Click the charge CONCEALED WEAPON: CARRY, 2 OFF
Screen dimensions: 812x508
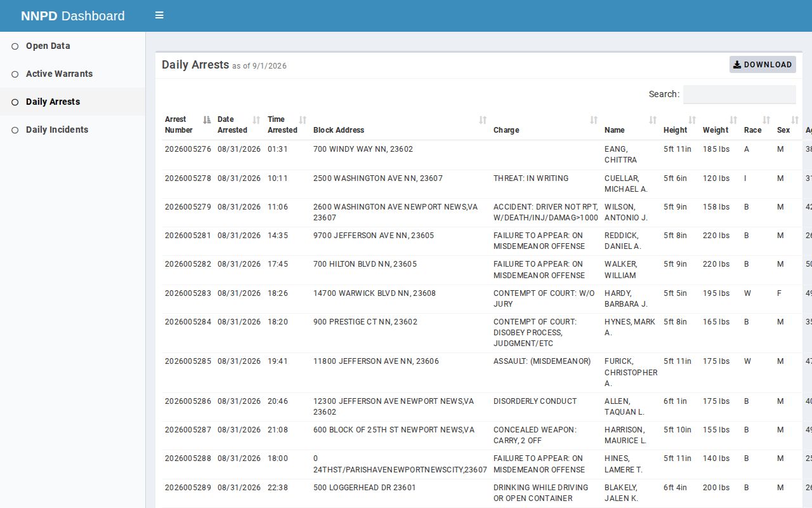pyautogui.click(x=535, y=436)
